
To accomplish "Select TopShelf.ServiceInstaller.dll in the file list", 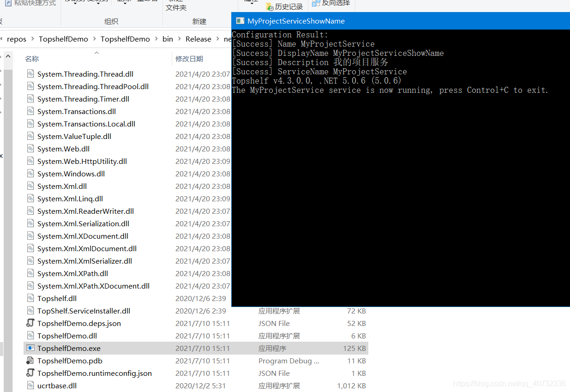I will click(84, 311).
